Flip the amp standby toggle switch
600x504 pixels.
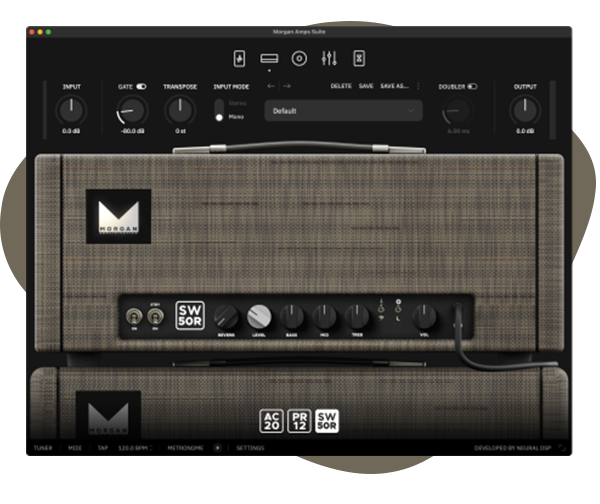pyautogui.click(x=155, y=316)
